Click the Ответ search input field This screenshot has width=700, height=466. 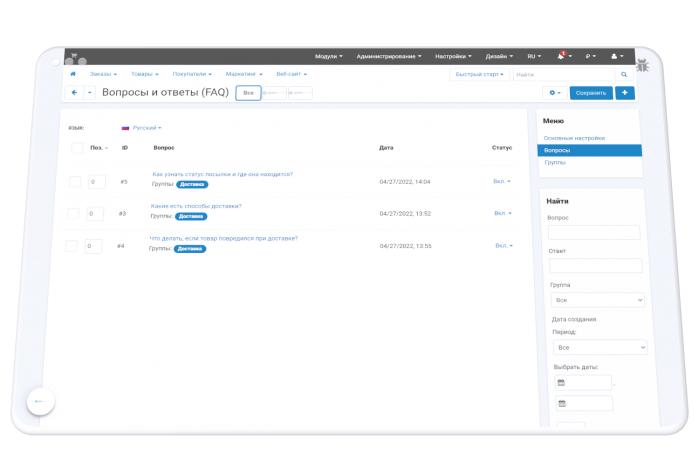(x=596, y=266)
